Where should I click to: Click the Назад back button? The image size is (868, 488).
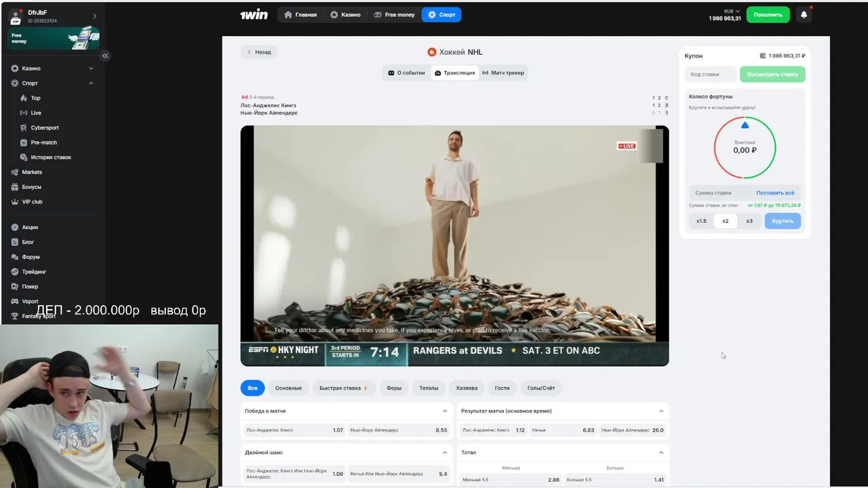click(258, 52)
